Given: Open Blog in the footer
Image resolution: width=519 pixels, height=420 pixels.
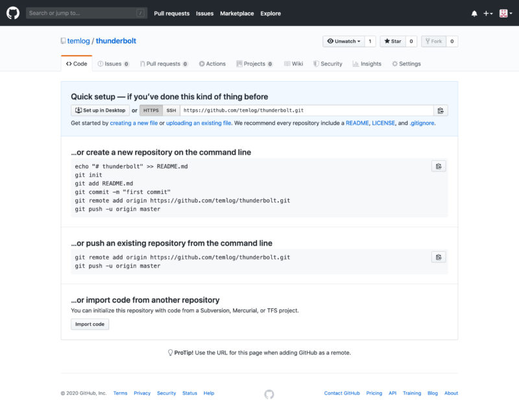Looking at the screenshot, I should (x=433, y=393).
